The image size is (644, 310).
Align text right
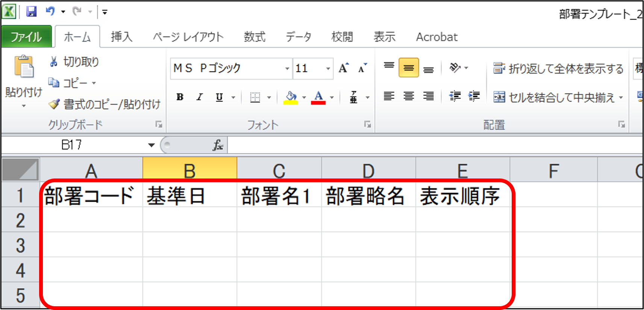(x=429, y=97)
